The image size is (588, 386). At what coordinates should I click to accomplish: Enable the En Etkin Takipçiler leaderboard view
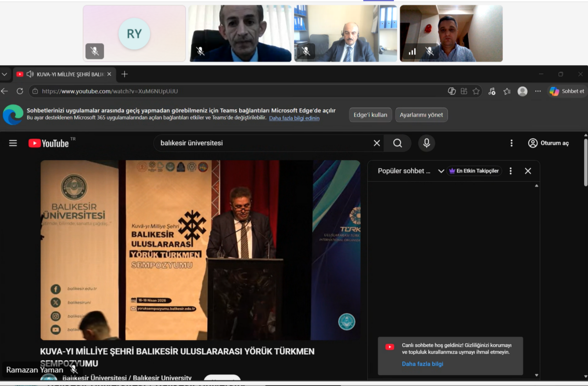coord(474,170)
